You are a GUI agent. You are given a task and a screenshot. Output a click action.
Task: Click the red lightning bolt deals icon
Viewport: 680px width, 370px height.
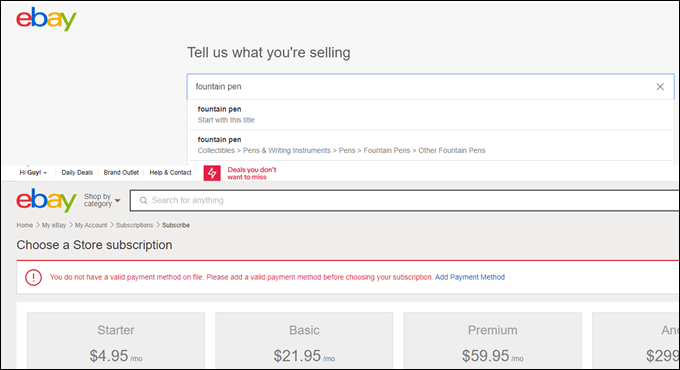click(x=212, y=173)
